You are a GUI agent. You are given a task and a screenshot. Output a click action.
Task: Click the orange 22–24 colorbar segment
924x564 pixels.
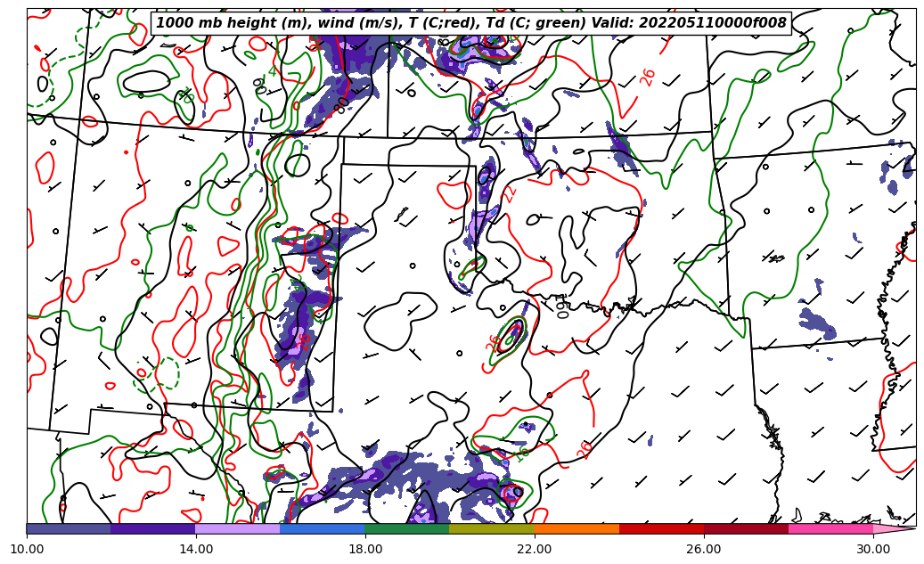[x=576, y=528]
